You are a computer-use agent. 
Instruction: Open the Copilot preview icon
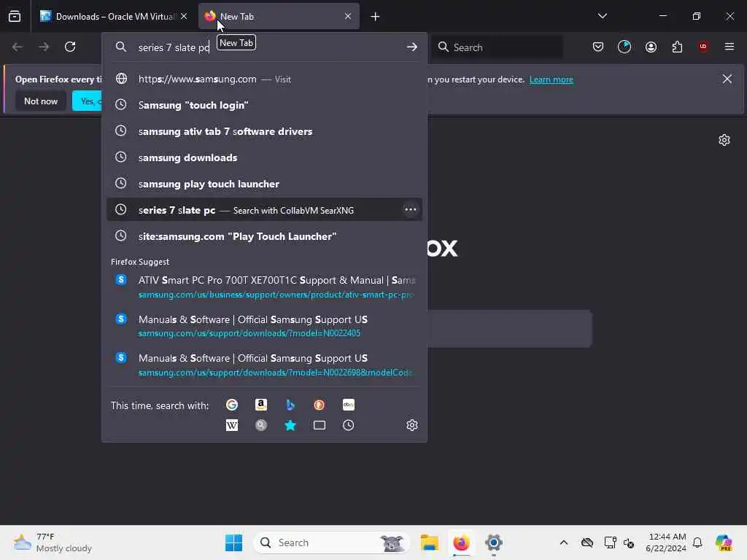pos(724,542)
